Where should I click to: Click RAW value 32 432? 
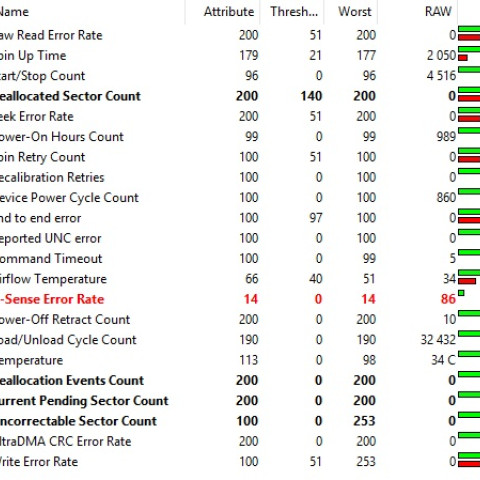(438, 340)
